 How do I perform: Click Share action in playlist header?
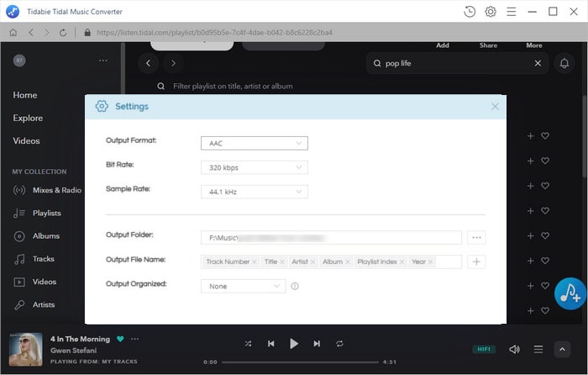pos(488,45)
